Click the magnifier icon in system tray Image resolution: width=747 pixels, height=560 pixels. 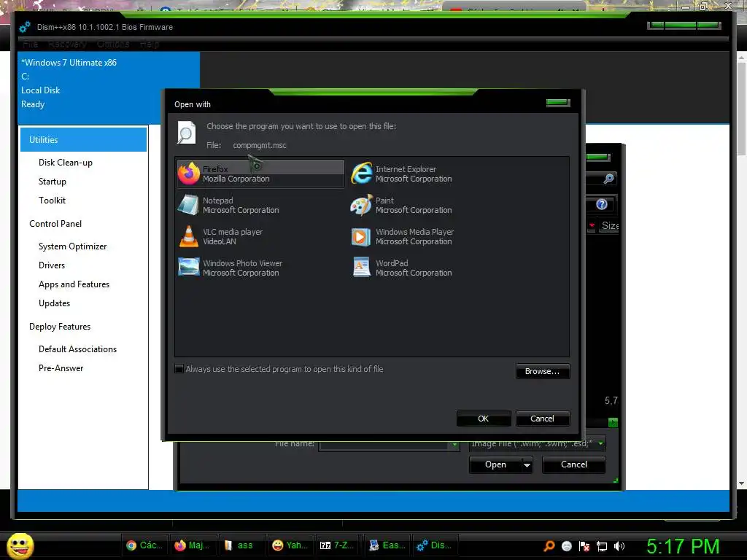tap(549, 545)
